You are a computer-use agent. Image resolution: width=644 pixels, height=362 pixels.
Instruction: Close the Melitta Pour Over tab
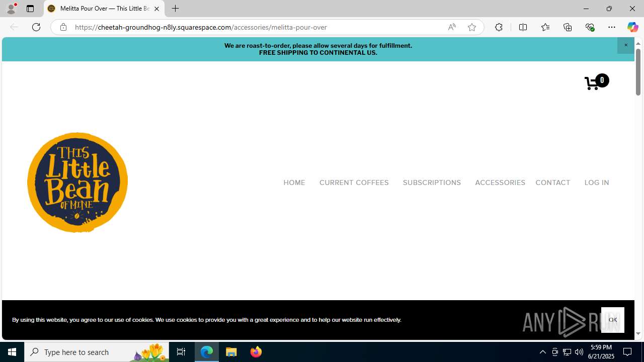pos(156,9)
